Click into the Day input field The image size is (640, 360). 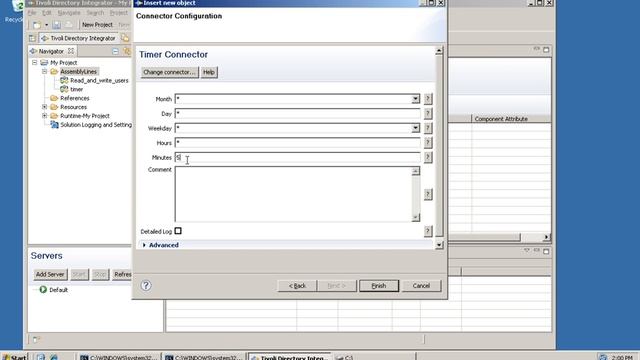pos(298,113)
